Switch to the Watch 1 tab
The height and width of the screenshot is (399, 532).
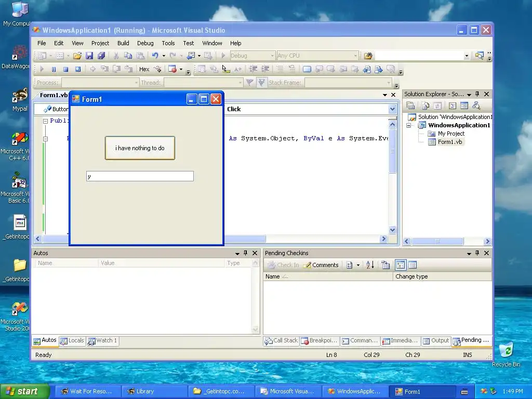pyautogui.click(x=102, y=341)
